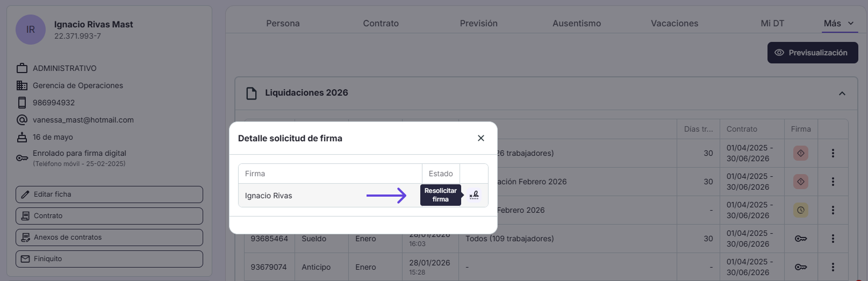This screenshot has height=281, width=868.
Task: Open three-dot menu for first liquidación row
Action: (x=833, y=153)
